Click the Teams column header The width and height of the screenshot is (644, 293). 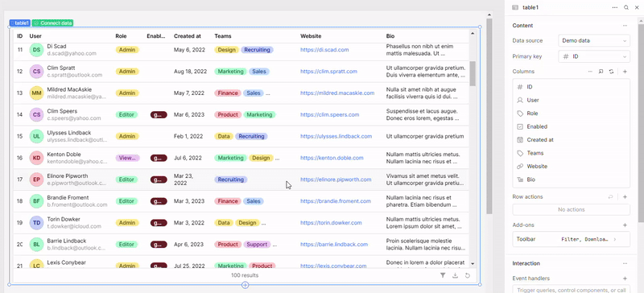223,36
